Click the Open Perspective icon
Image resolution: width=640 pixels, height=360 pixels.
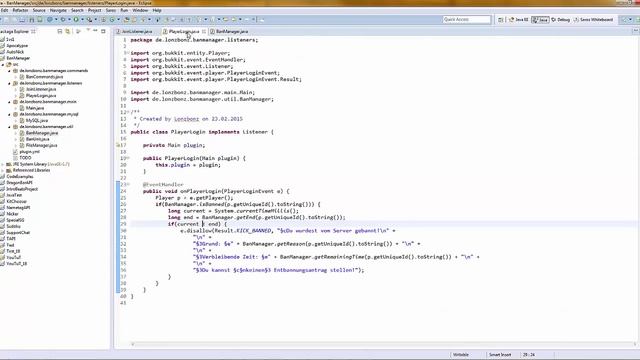[x=501, y=20]
